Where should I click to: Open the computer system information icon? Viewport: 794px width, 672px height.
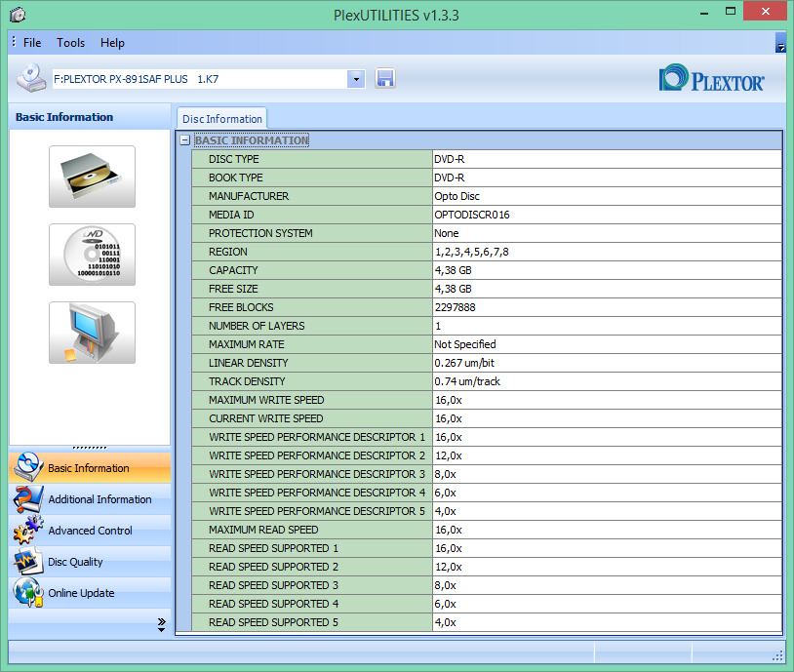[92, 333]
